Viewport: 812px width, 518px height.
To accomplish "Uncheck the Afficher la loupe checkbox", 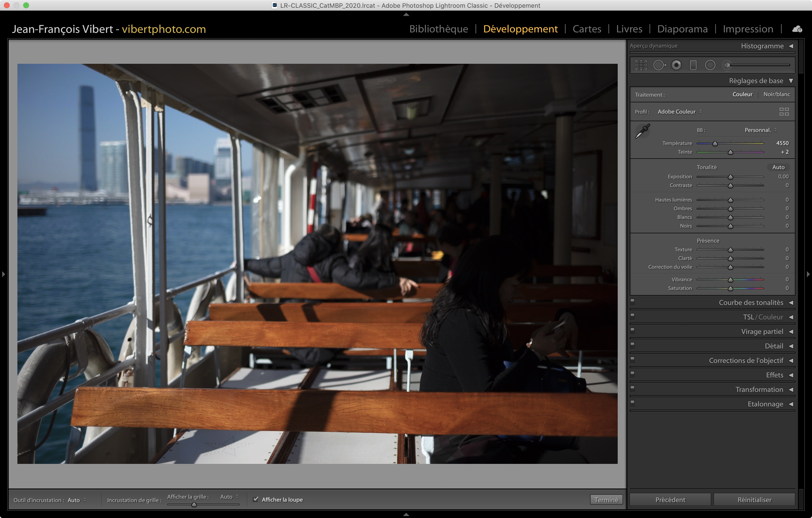I will [256, 499].
